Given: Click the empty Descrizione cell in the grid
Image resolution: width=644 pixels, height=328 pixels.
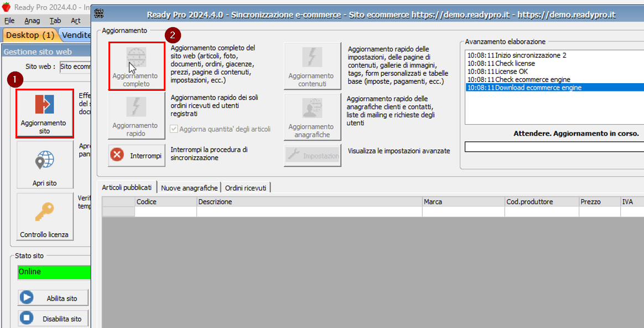Looking at the screenshot, I should tap(310, 211).
